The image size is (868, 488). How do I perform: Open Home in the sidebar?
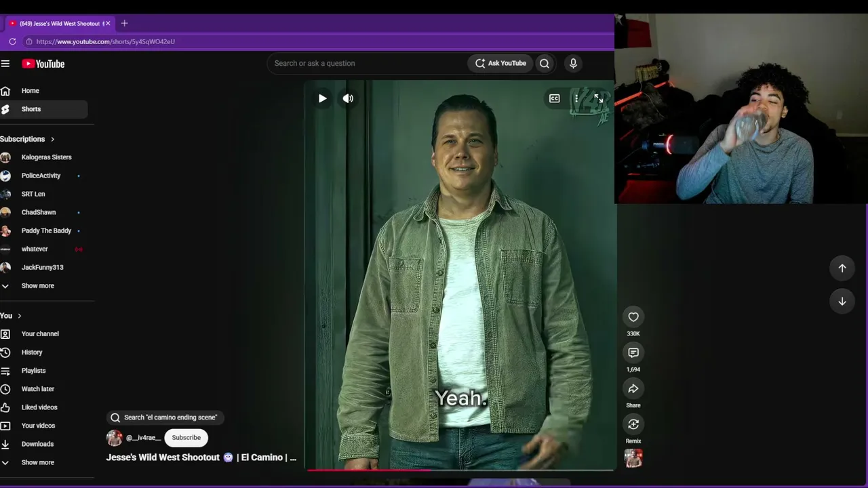[x=44, y=91]
